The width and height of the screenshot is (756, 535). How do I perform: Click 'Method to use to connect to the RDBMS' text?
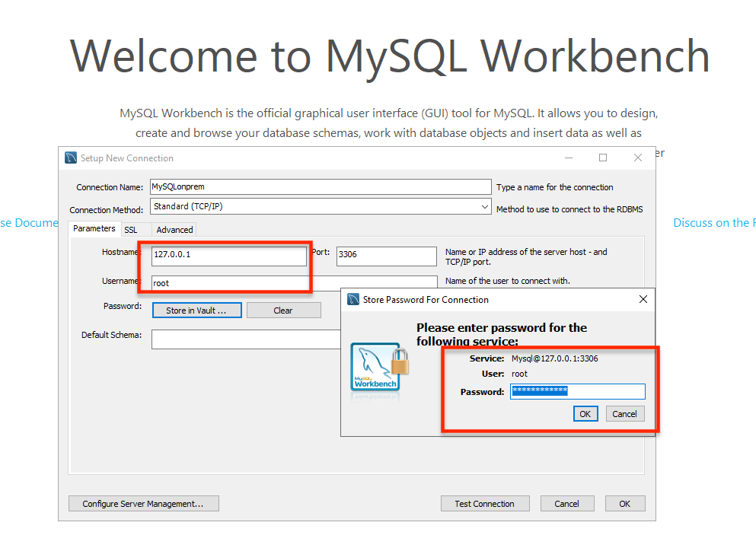570,209
